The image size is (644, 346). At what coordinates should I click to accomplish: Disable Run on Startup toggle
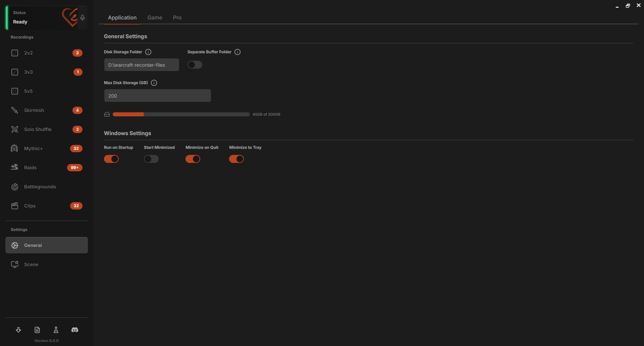(x=111, y=159)
